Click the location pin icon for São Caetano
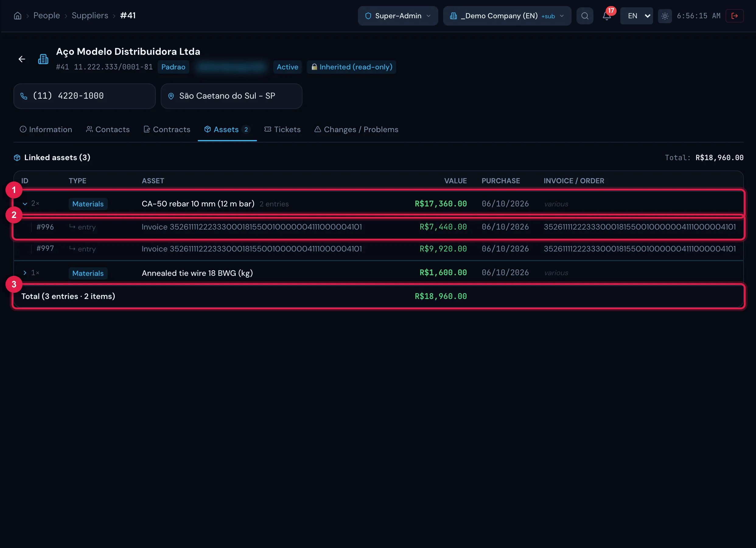Viewport: 756px width, 548px height. tap(171, 96)
